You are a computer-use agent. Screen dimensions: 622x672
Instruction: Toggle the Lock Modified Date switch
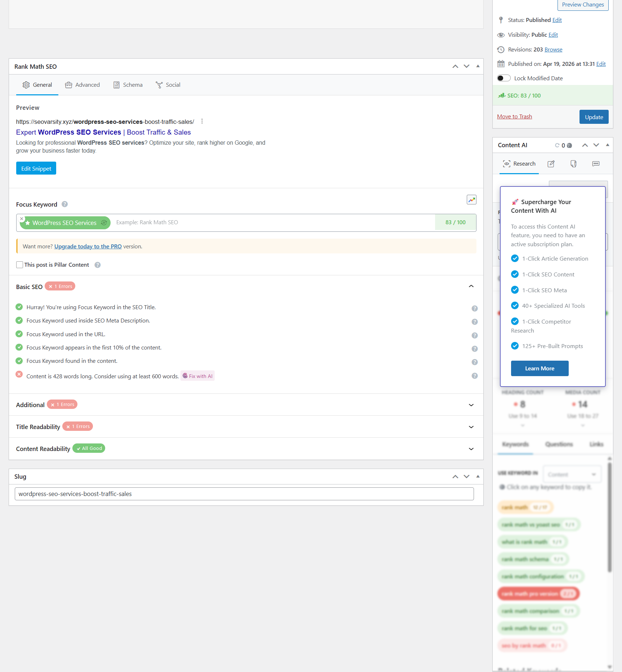point(504,78)
